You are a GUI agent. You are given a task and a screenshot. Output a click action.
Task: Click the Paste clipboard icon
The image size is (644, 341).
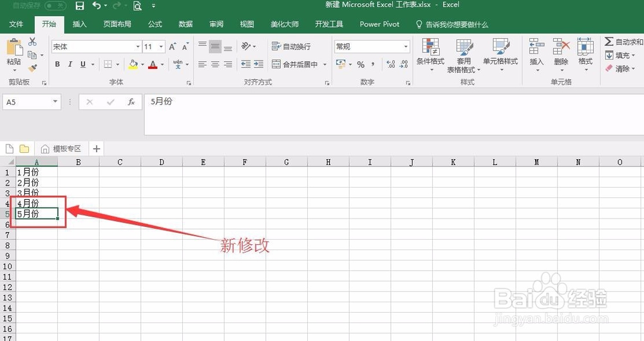click(14, 47)
